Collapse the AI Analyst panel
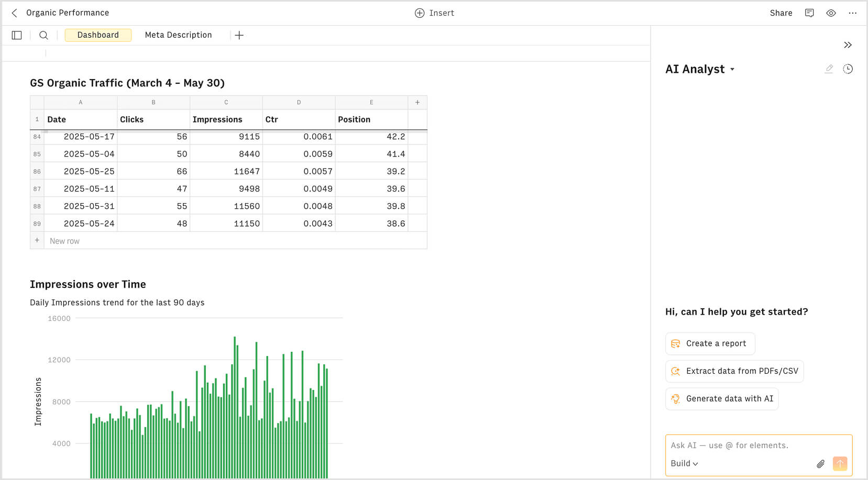Screen dimensions: 868x480 point(848,45)
